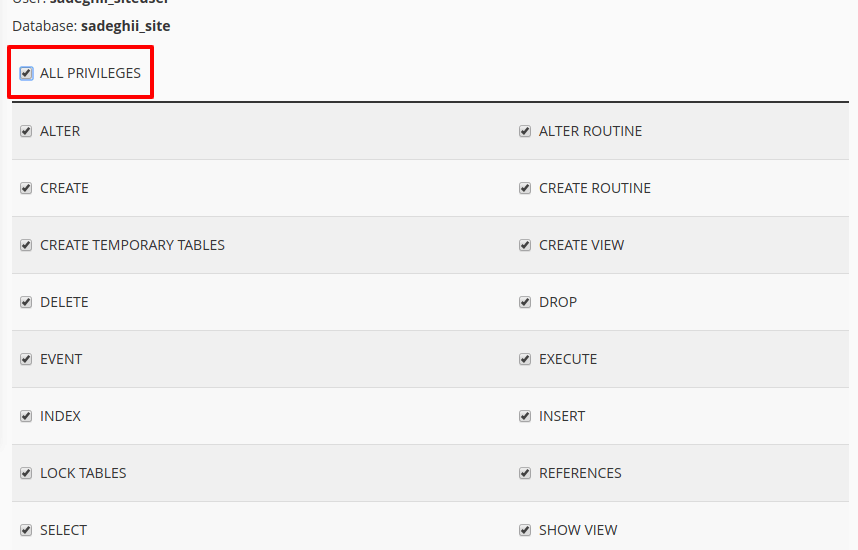Toggle the ALTER privilege checkbox
The image size is (858, 550).
coord(26,131)
